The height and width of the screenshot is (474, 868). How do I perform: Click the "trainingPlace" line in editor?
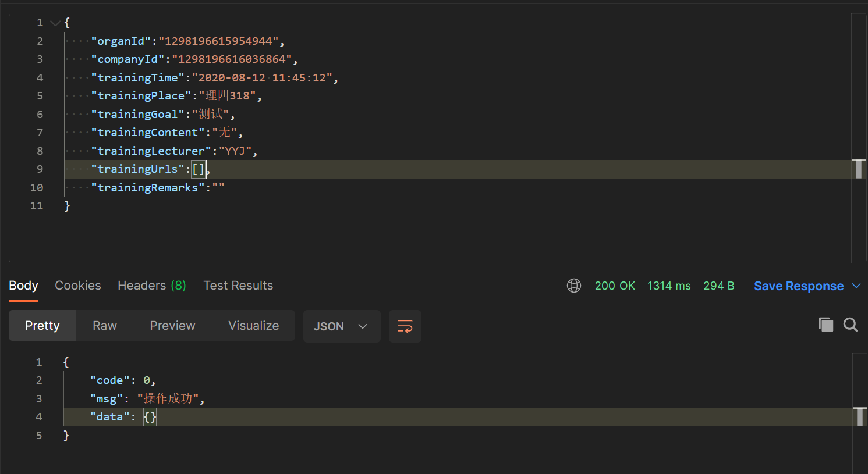(458, 96)
